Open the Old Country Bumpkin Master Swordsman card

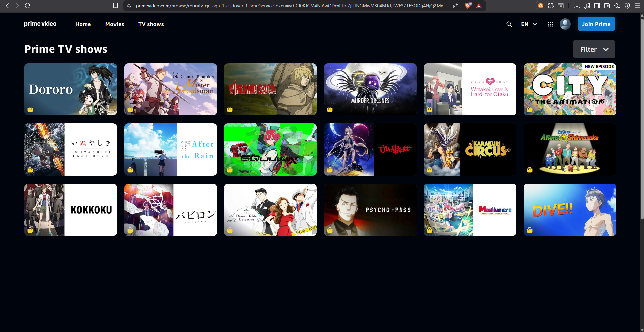[171, 89]
